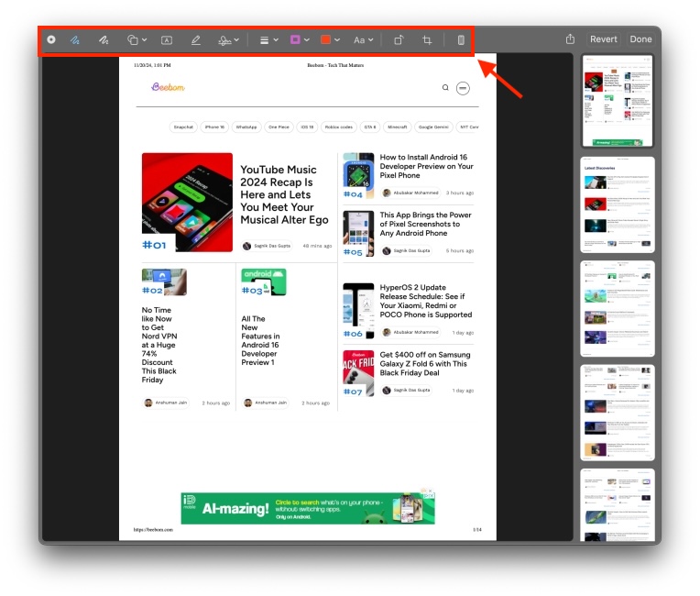Screen dimensions: 700x596
Task: Click the round X icon left of Sketch
Action: [x=51, y=39]
